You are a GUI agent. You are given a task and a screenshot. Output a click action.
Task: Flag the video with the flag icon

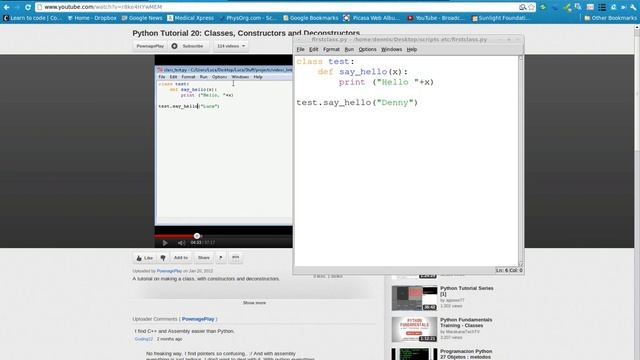coord(221,258)
